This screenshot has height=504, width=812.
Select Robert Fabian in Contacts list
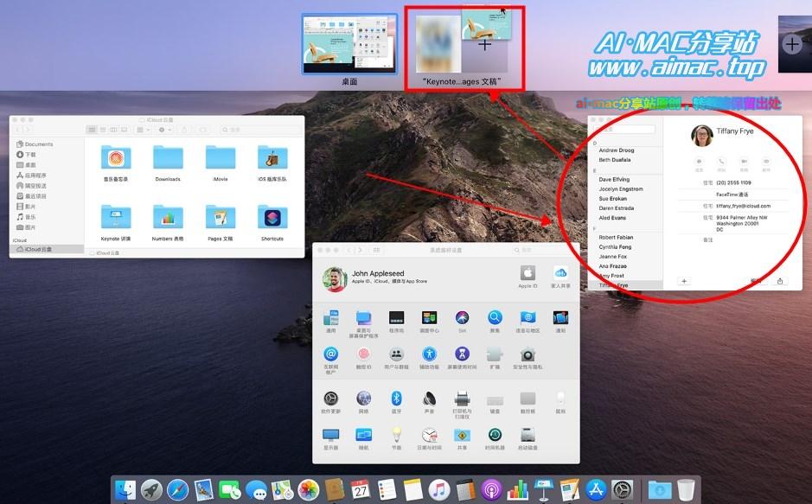tap(616, 237)
